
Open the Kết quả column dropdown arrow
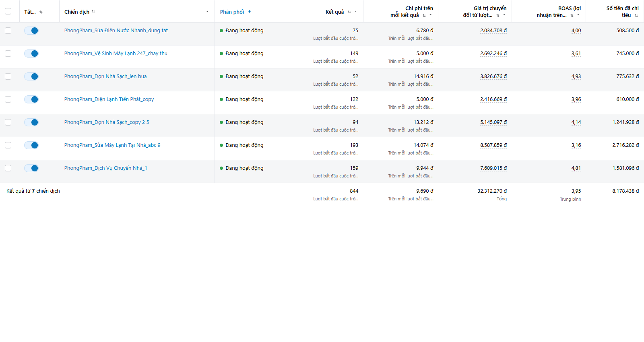[x=356, y=12]
